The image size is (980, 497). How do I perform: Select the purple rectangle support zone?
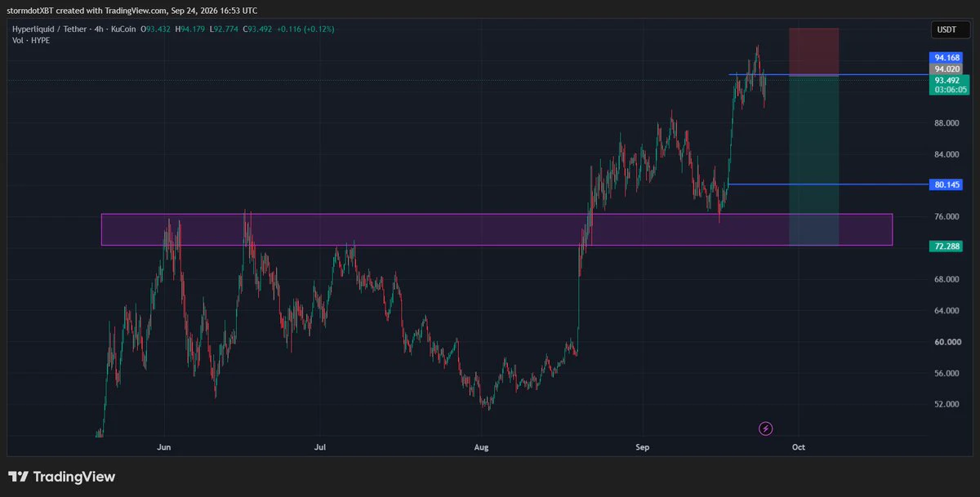(497, 229)
